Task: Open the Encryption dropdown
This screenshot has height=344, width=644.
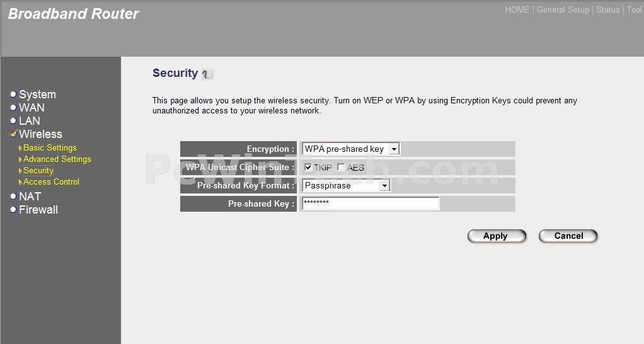Action: click(351, 149)
